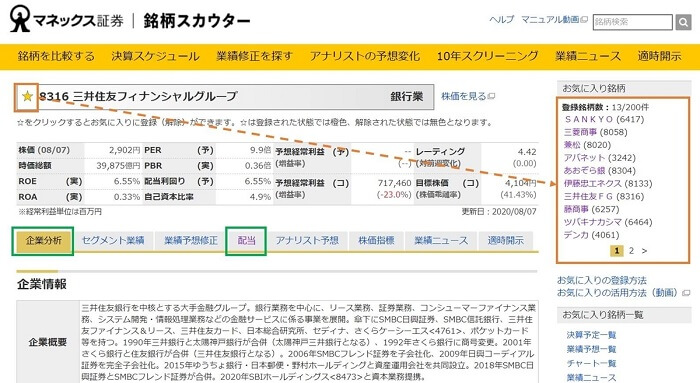Switch to the アナリスト予想 tab
The width and height of the screenshot is (700, 383).
tap(307, 241)
